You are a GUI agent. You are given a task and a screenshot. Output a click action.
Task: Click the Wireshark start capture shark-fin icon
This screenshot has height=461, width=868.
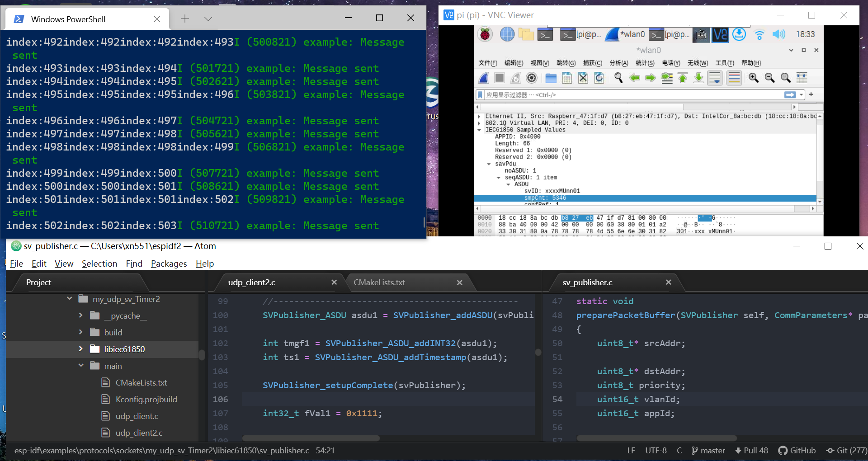point(484,78)
